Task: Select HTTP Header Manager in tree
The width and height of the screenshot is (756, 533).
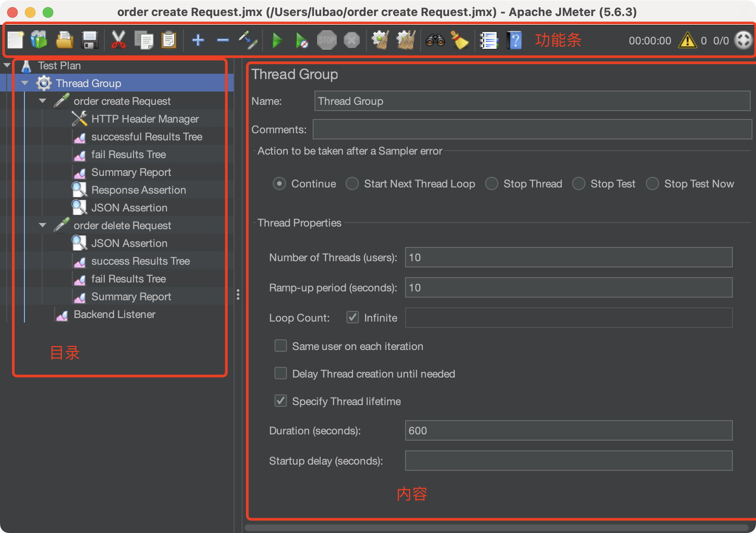Action: click(145, 119)
